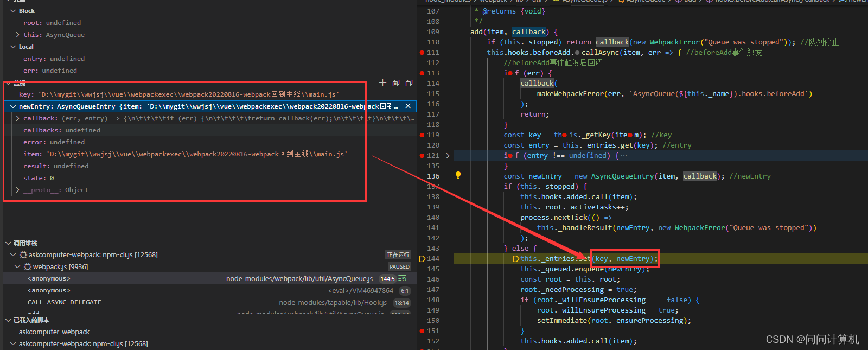Collapse npm-cli.js [12568] in loaded scripts
The width and height of the screenshot is (868, 350).
pyautogui.click(x=13, y=343)
